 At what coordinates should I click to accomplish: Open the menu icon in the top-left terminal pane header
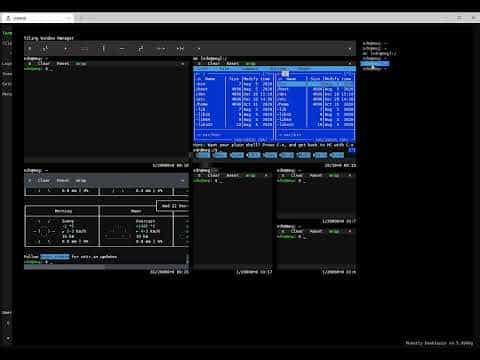click(x=30, y=63)
